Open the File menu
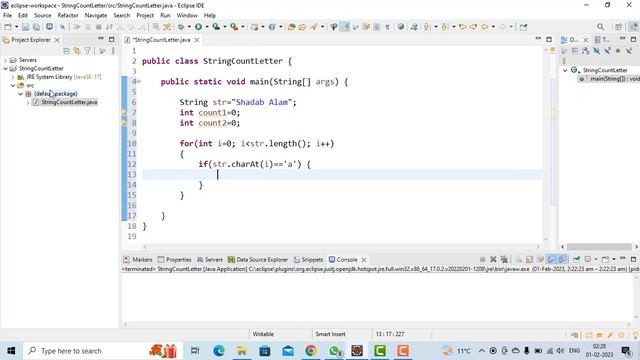 pyautogui.click(x=7, y=16)
